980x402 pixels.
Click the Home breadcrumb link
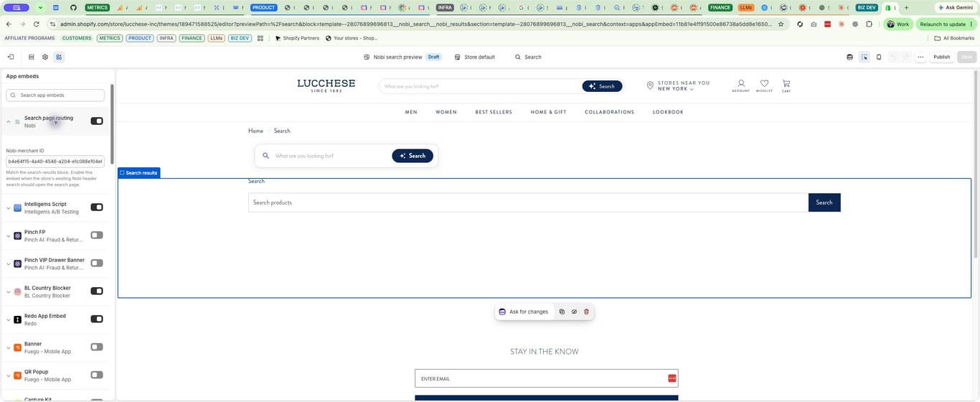click(255, 131)
